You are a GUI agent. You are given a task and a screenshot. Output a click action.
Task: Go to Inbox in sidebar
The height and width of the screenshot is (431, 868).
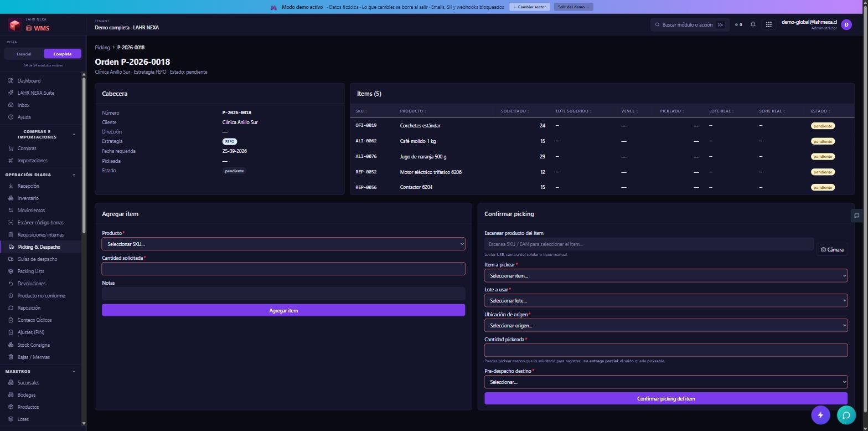tap(23, 105)
